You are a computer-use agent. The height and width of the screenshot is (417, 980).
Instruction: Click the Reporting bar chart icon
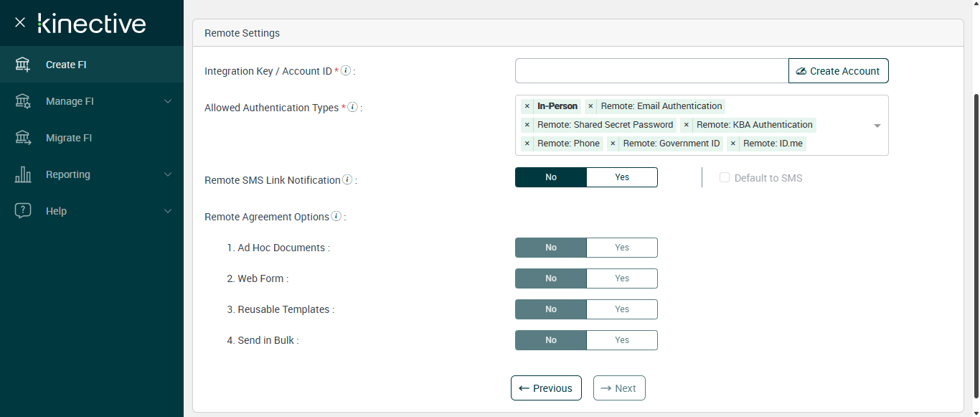(x=23, y=174)
